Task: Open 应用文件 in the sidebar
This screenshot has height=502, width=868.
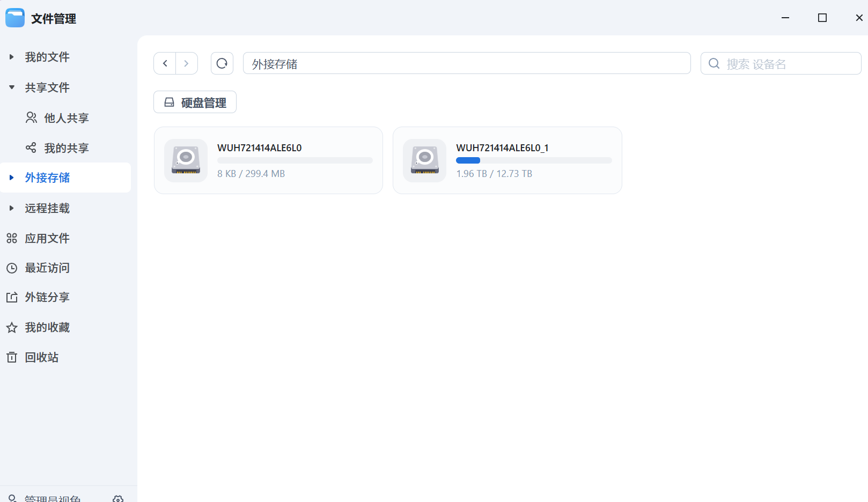Action: [x=47, y=238]
